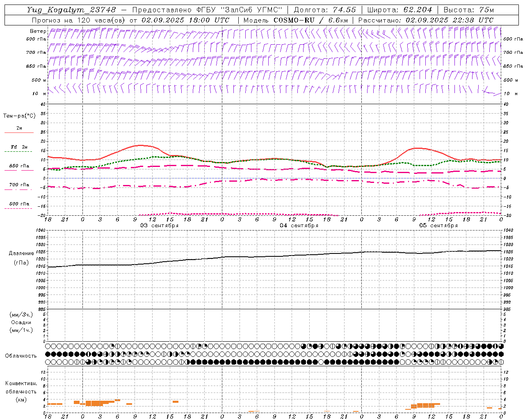Click the 05 сентября date label
Viewport: 525px width, 420px height.
click(x=438, y=226)
